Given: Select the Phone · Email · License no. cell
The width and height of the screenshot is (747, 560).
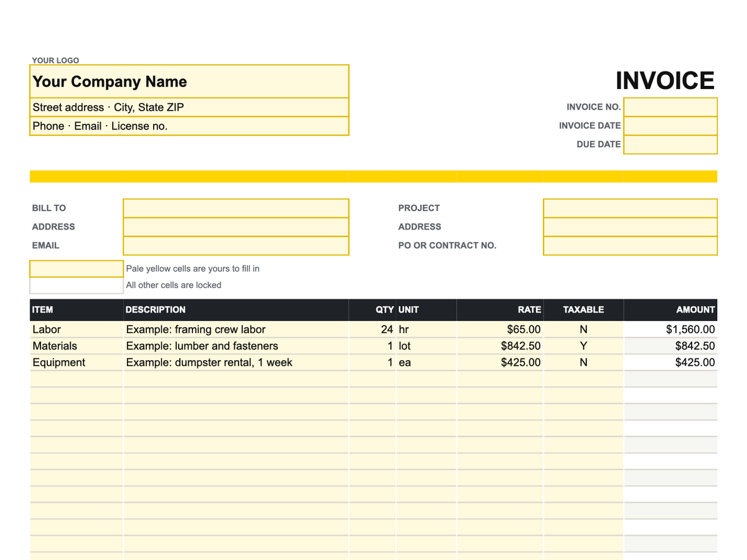Looking at the screenshot, I should coord(189,126).
